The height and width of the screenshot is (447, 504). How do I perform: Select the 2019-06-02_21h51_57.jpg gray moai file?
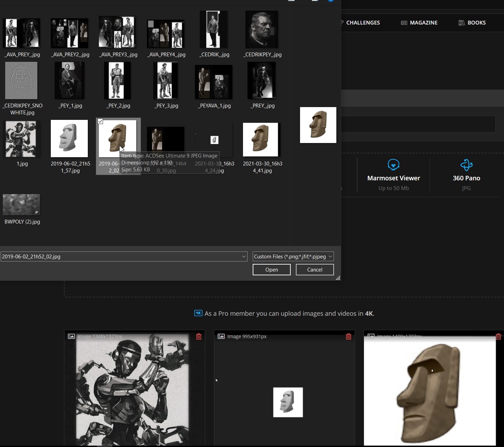[69, 139]
